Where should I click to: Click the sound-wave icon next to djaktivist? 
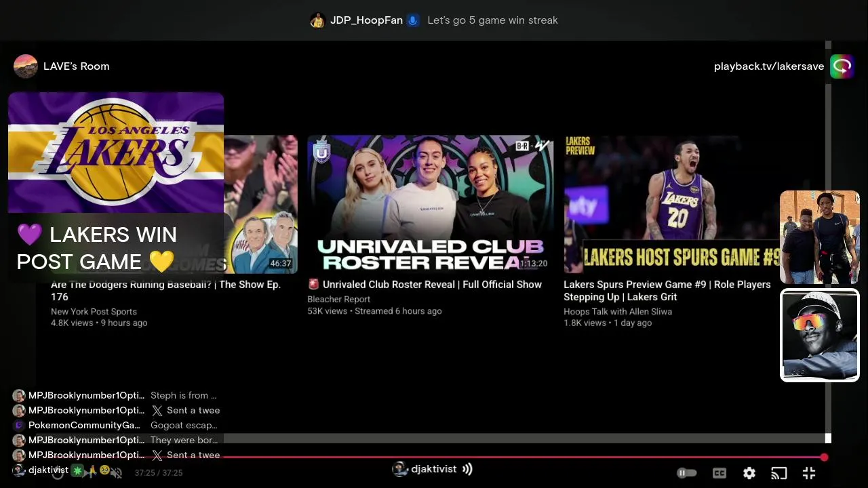467,469
